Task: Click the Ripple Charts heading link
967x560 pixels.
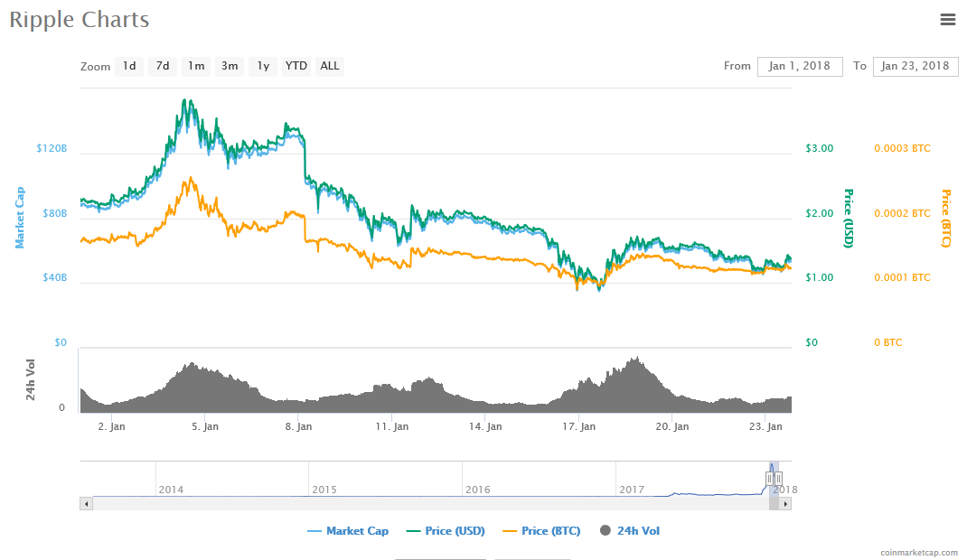Action: 79,19
